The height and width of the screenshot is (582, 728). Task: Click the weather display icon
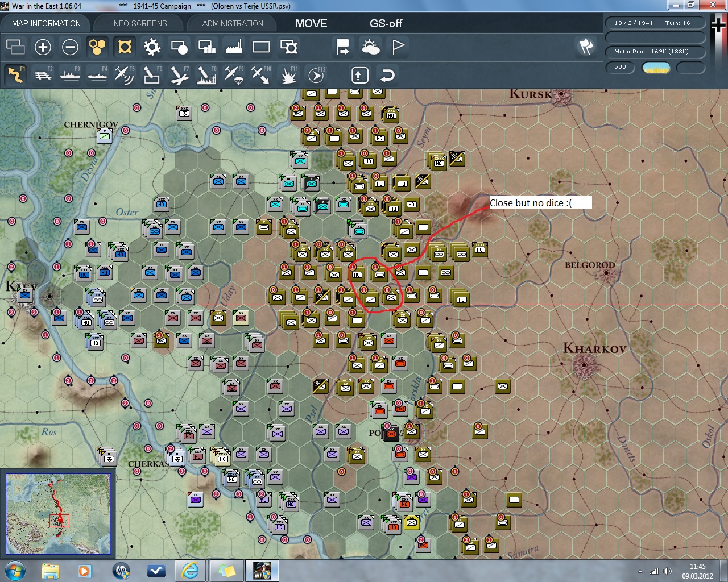tap(371, 47)
